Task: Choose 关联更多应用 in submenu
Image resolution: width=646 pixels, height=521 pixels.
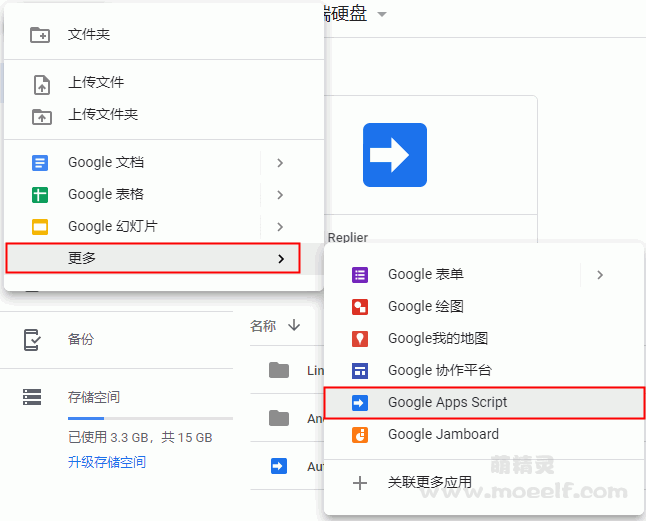Action: click(484, 483)
